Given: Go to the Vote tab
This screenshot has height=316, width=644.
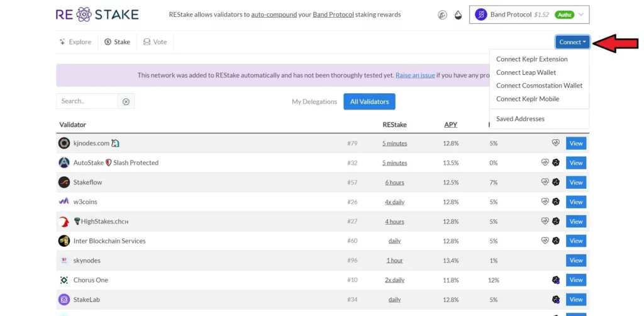Looking at the screenshot, I should [x=155, y=42].
